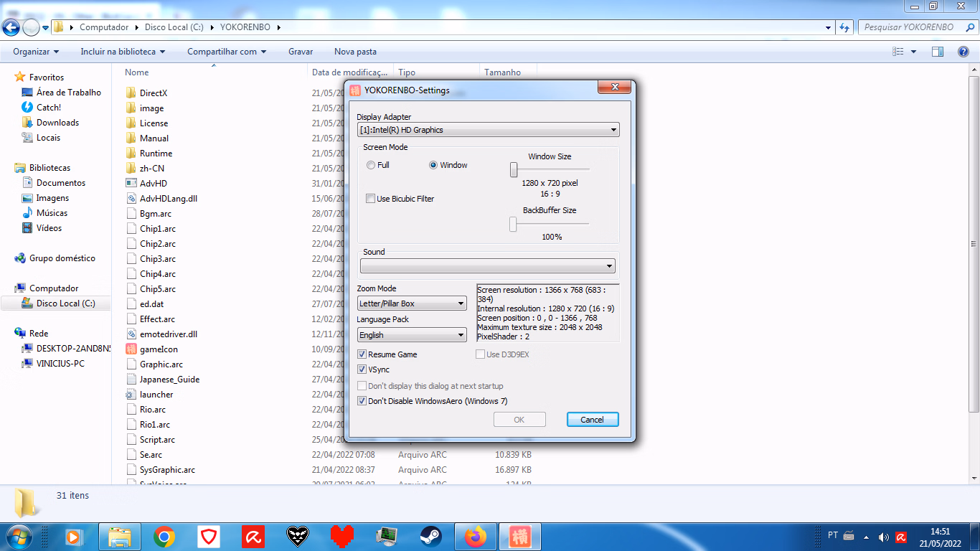Click Cancel in the YOKORENBO-Settings dialog
Viewport: 980px width, 551px height.
point(593,420)
